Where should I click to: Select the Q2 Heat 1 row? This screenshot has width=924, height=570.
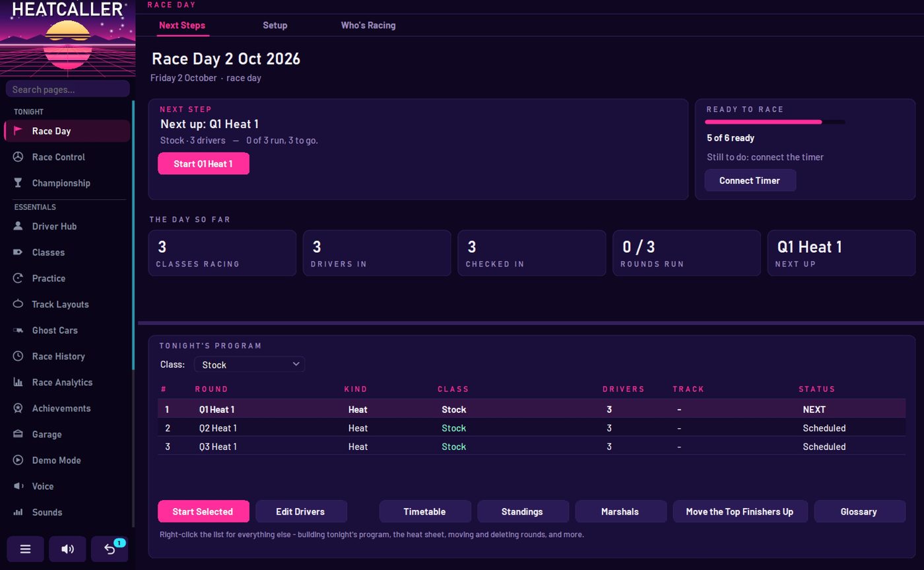coord(531,427)
